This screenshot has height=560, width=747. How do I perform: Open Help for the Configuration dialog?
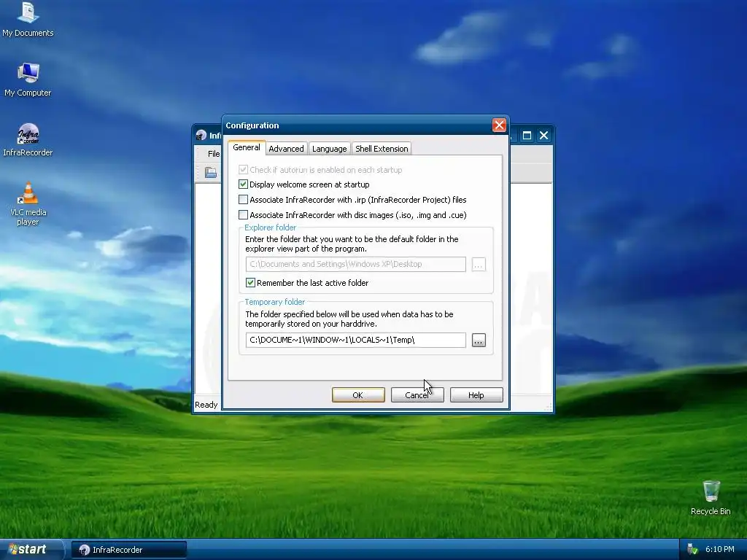(476, 394)
